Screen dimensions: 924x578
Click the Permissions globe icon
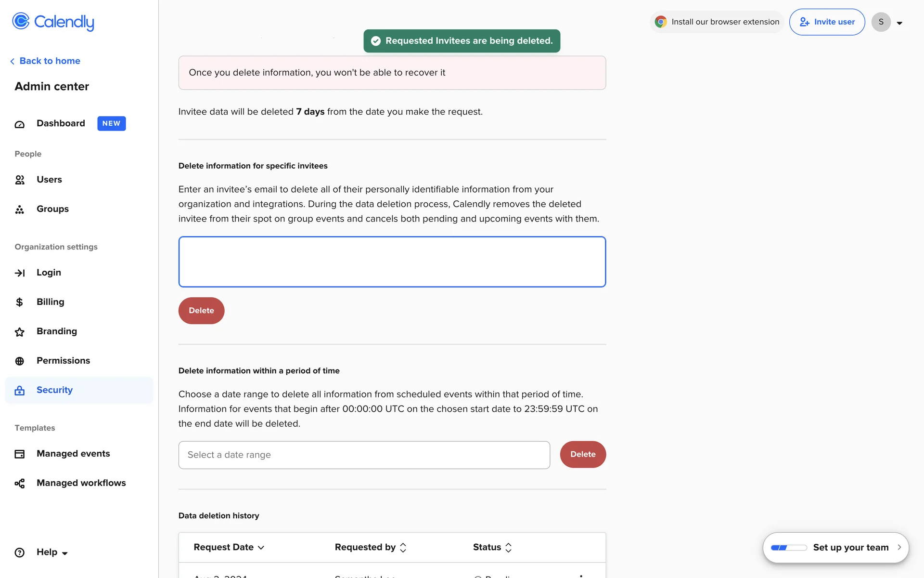coord(20,361)
